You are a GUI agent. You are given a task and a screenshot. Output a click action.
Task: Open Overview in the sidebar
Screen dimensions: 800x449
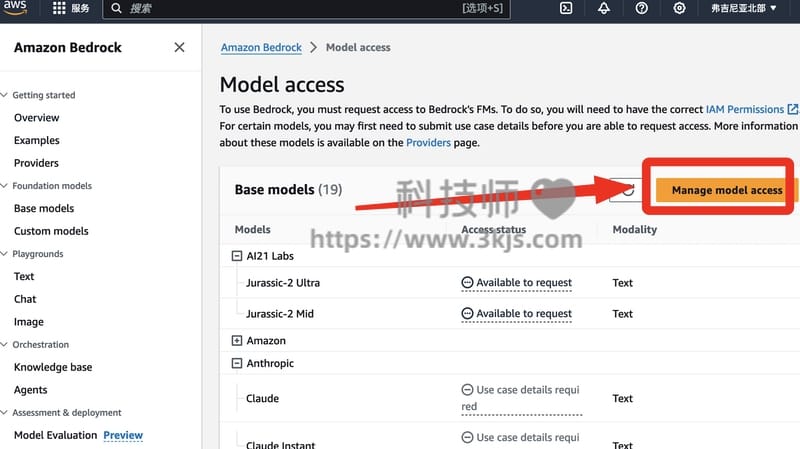(x=37, y=118)
